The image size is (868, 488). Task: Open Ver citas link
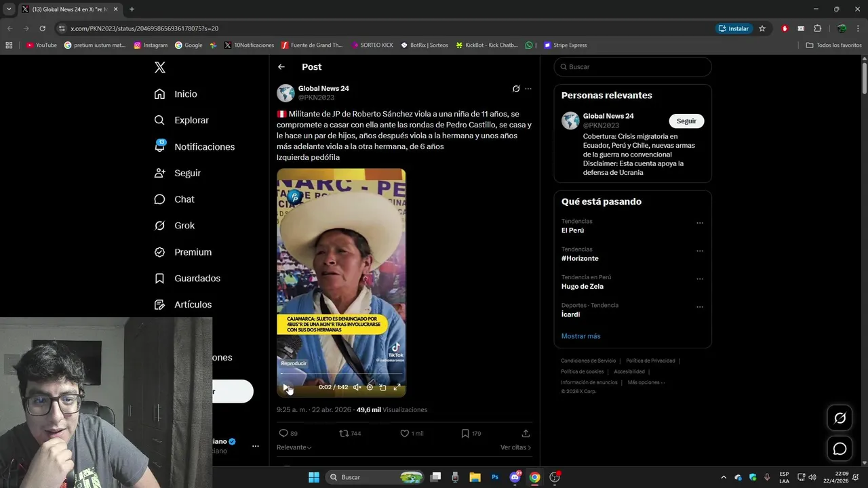515,447
